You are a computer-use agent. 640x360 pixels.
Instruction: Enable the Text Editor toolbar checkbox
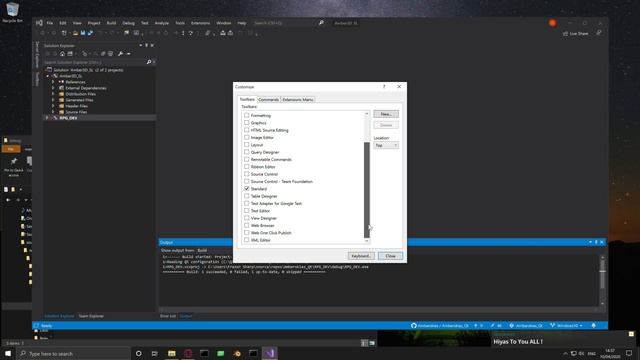pos(247,211)
